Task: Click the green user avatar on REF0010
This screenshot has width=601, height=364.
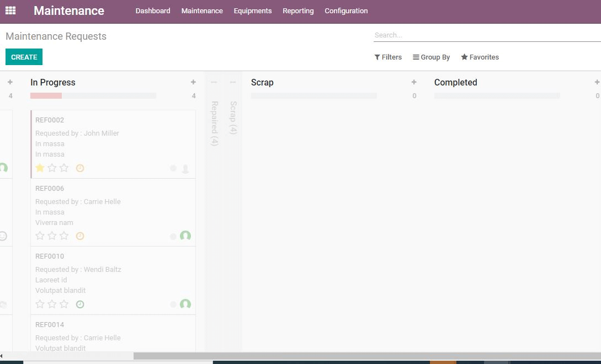Action: click(x=185, y=304)
